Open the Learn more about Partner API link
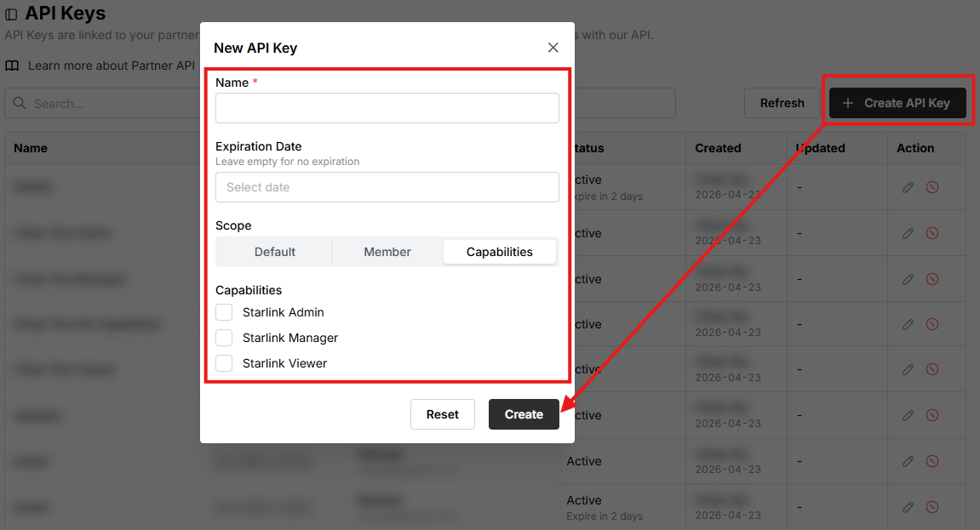This screenshot has width=980, height=530. [x=112, y=66]
